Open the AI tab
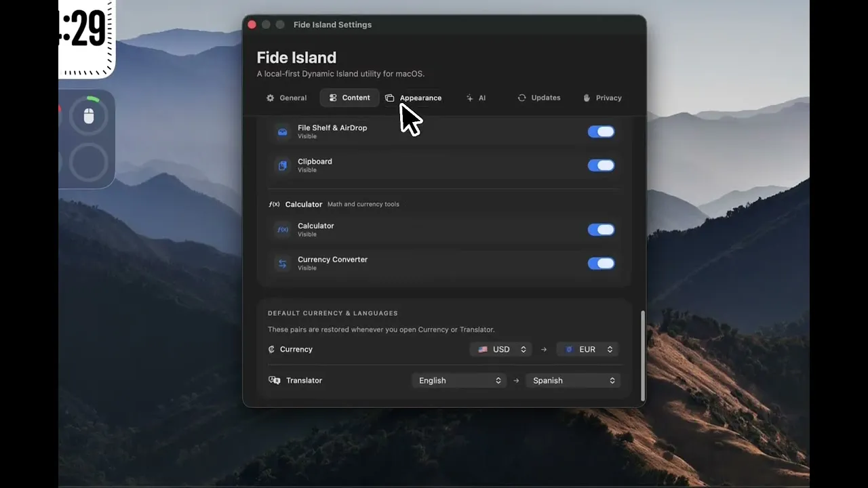Viewport: 868px width, 488px height. click(x=476, y=98)
